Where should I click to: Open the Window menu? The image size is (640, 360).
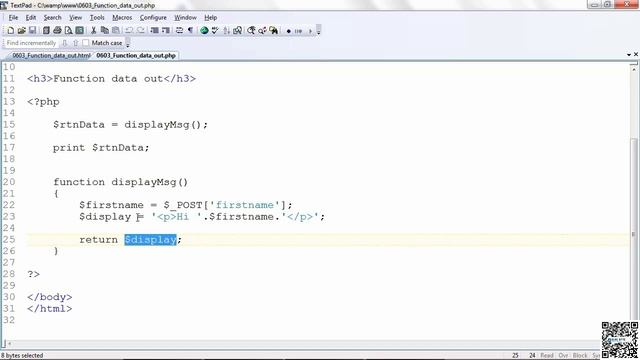pos(185,18)
